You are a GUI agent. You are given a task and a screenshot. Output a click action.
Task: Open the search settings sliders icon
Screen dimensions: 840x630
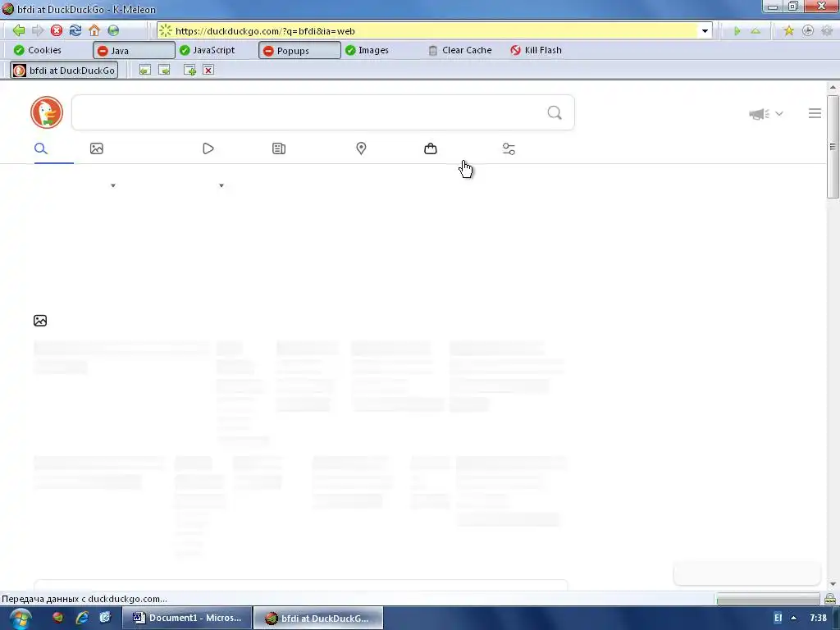(509, 149)
